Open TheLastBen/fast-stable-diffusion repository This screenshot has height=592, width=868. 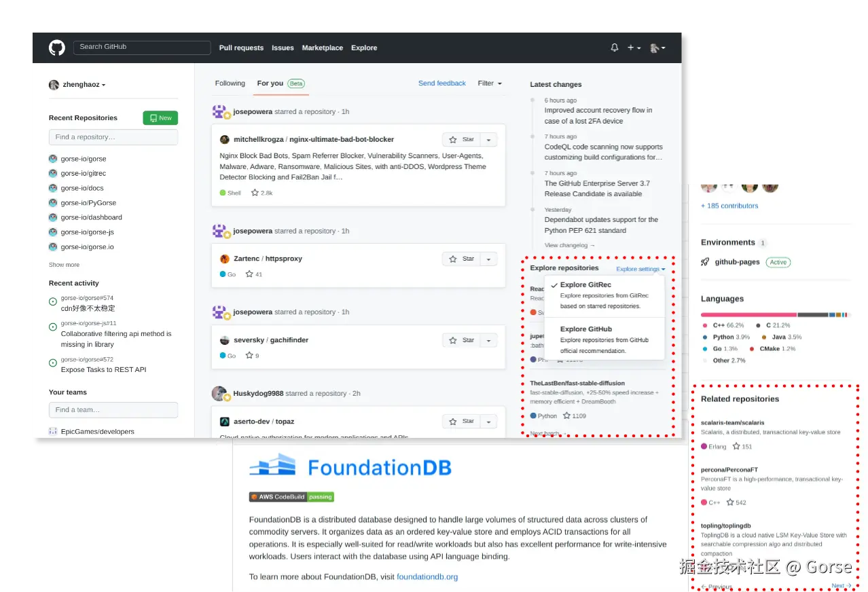click(577, 383)
